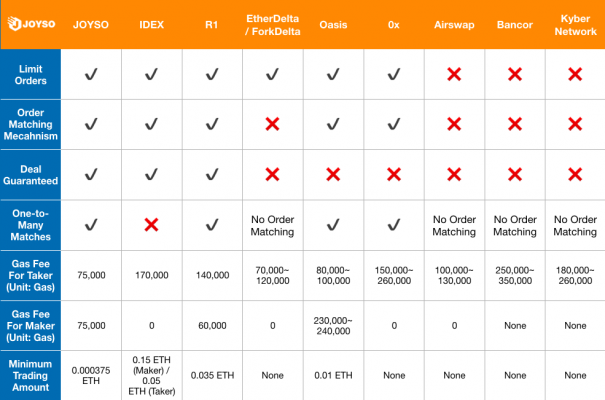Click the red X for Kyber Network Limit Orders
Image resolution: width=605 pixels, height=400 pixels.
(x=575, y=74)
